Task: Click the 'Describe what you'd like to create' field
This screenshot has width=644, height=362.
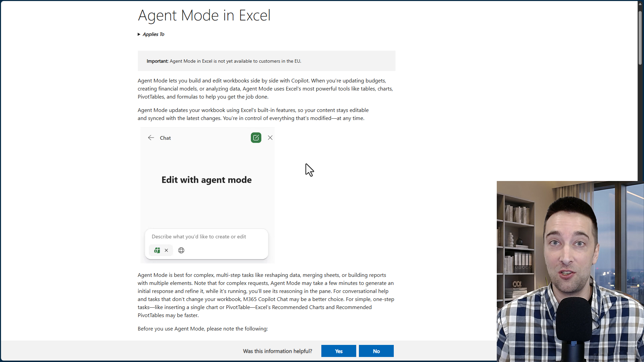Action: tap(199, 237)
